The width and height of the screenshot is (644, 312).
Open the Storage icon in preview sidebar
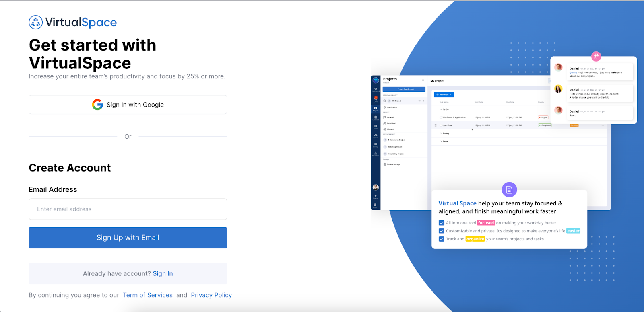[x=376, y=145]
